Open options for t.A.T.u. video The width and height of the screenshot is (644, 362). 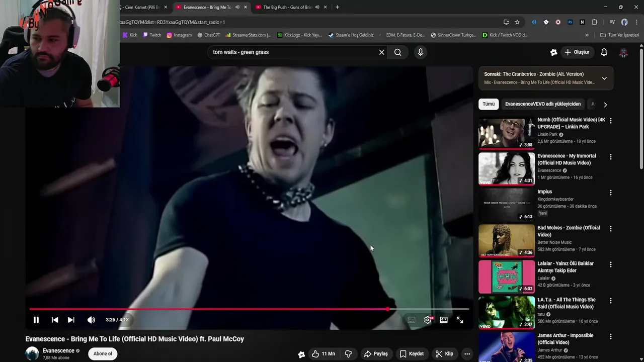(x=611, y=301)
